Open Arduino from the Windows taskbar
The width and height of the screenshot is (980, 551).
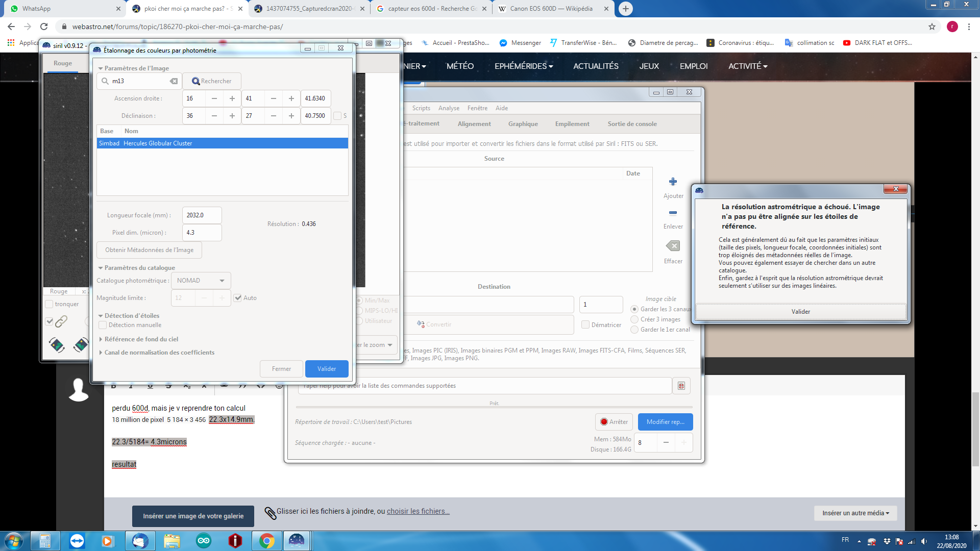pos(204,540)
